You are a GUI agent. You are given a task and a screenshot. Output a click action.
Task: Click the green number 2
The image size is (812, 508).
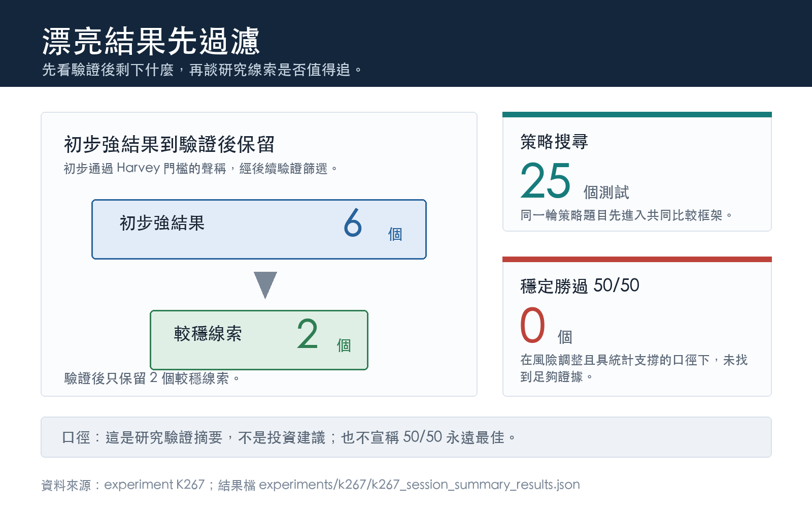tap(308, 334)
